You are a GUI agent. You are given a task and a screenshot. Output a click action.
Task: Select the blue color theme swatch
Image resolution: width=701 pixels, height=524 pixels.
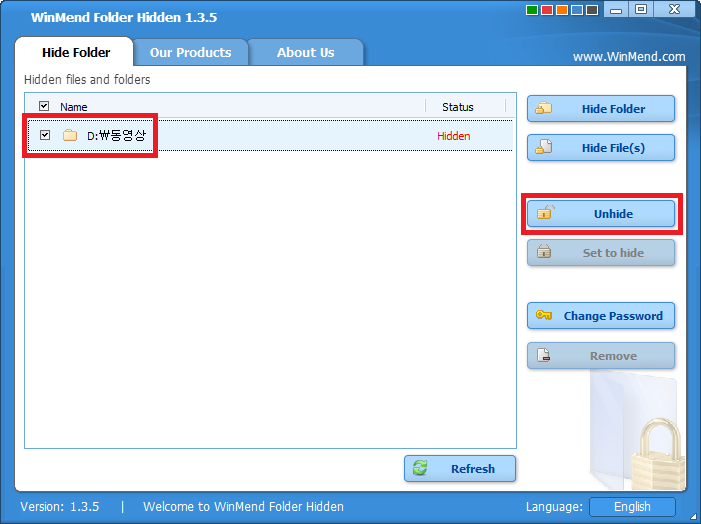point(577,10)
